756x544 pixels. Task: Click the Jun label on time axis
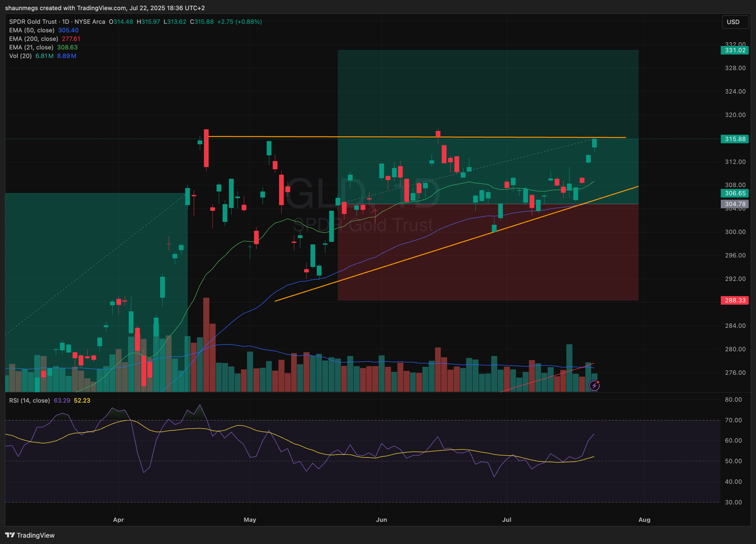tap(381, 520)
